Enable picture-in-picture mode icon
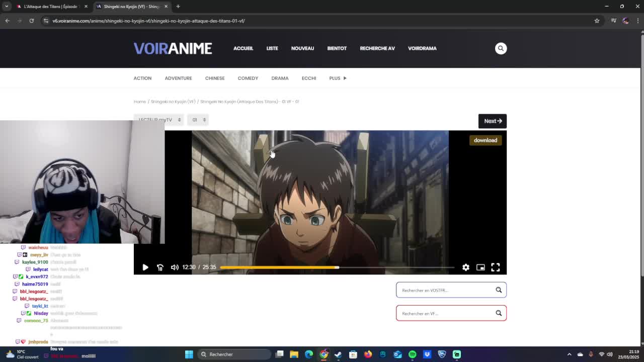The image size is (644, 362). pos(480,267)
